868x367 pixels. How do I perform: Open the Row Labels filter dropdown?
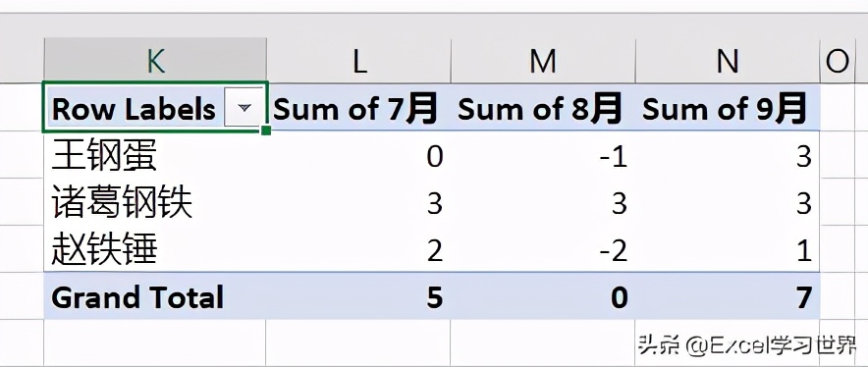tap(244, 108)
